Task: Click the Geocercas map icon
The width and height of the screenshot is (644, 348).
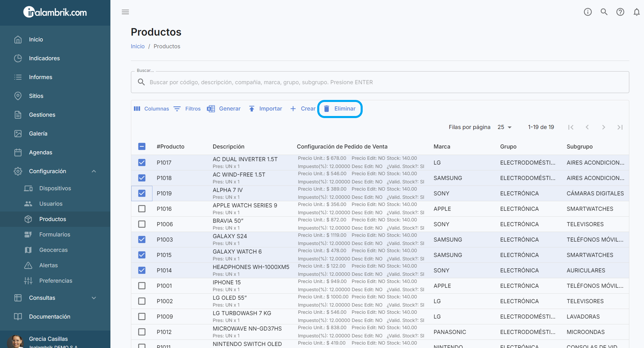Action: (28, 250)
